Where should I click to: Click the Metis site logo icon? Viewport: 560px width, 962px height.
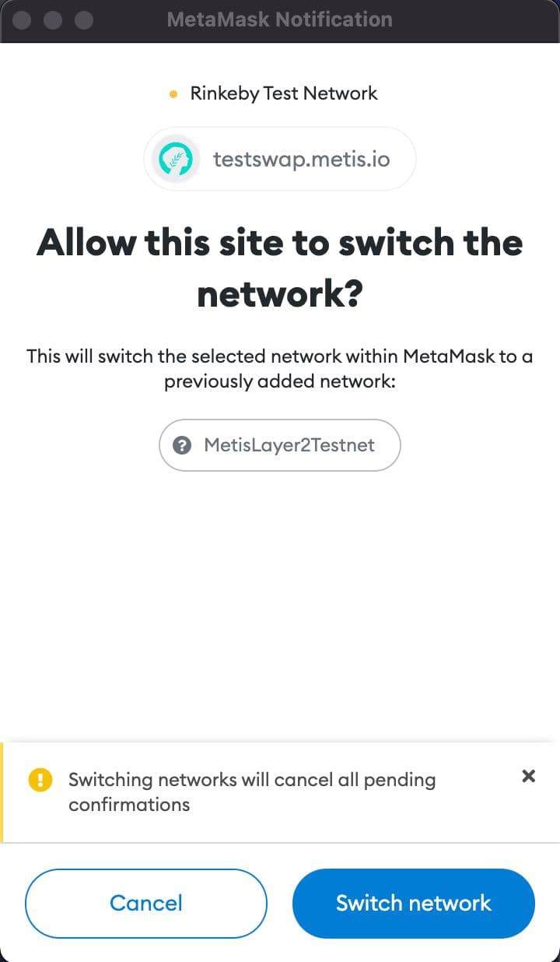coord(175,159)
